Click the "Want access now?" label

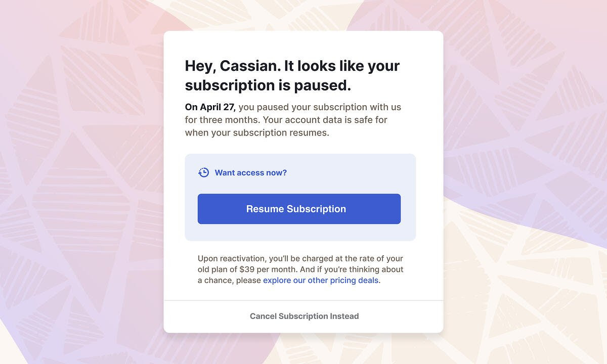tap(250, 173)
